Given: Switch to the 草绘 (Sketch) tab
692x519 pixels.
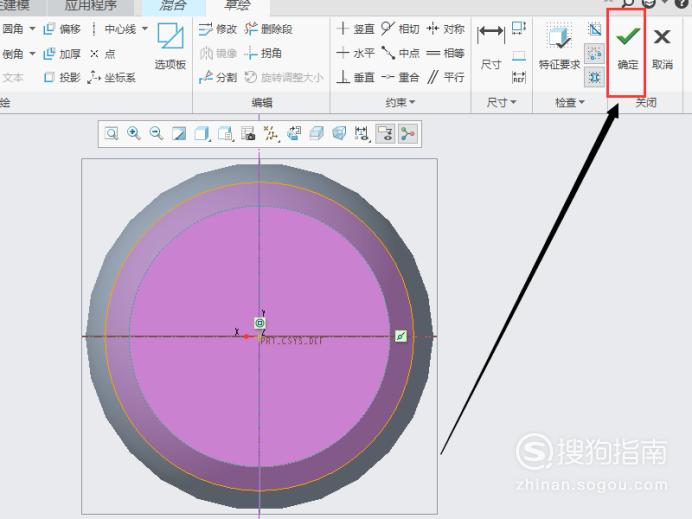Looking at the screenshot, I should pos(237,6).
